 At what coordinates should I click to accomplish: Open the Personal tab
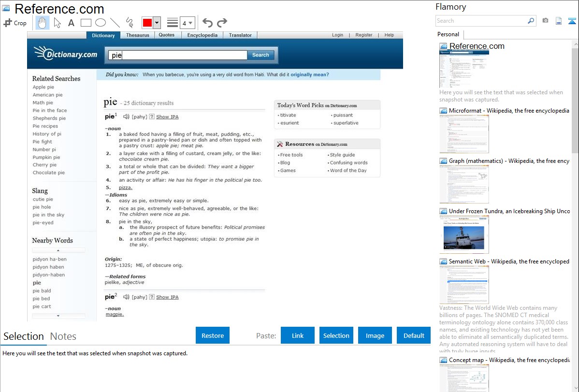pyautogui.click(x=449, y=34)
